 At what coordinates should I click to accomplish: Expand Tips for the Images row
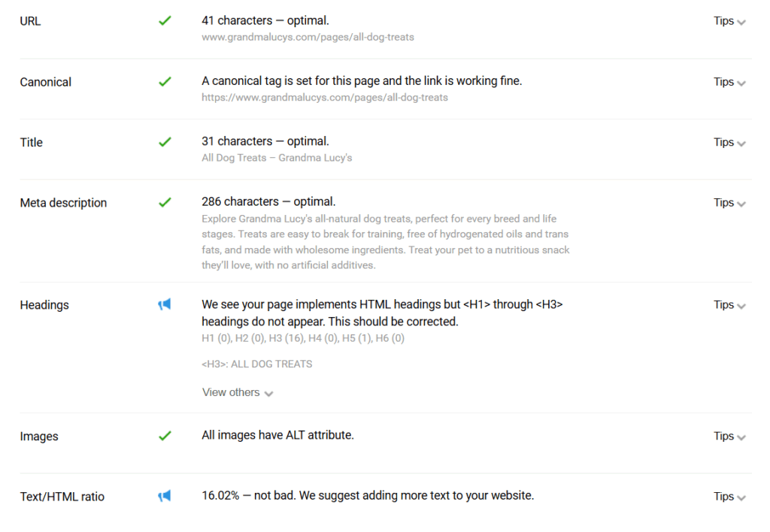[x=729, y=437]
